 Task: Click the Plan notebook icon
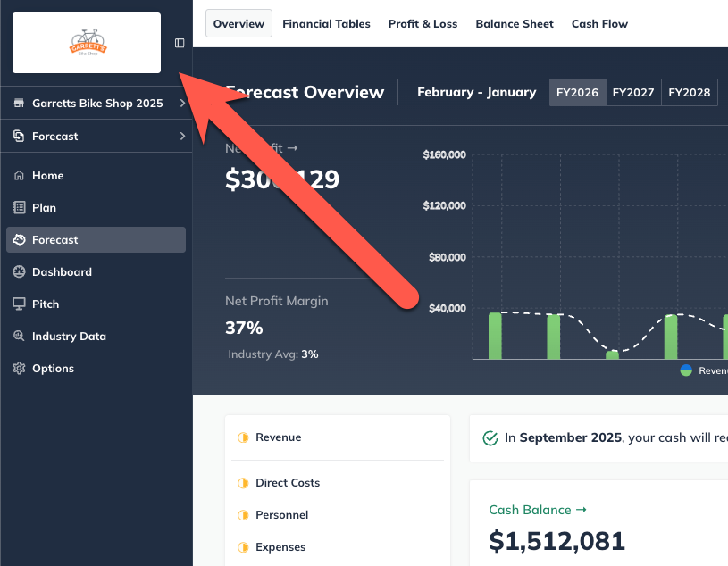19,207
